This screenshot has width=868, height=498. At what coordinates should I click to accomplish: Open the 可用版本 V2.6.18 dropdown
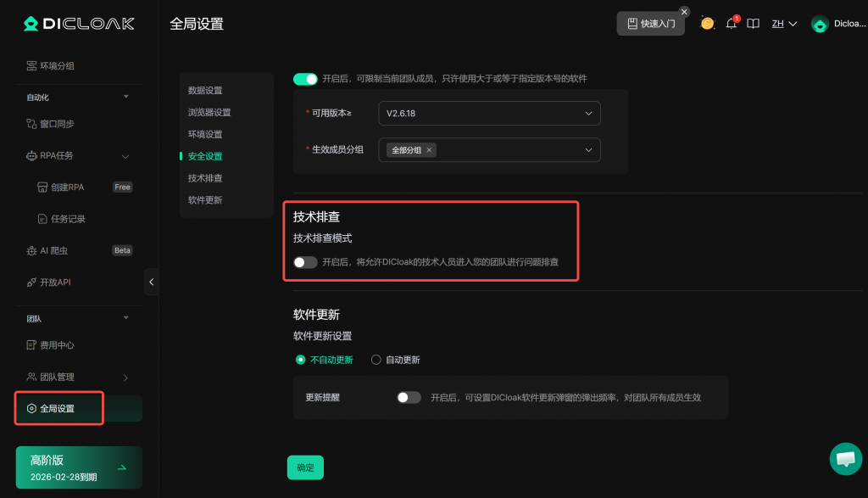(489, 114)
